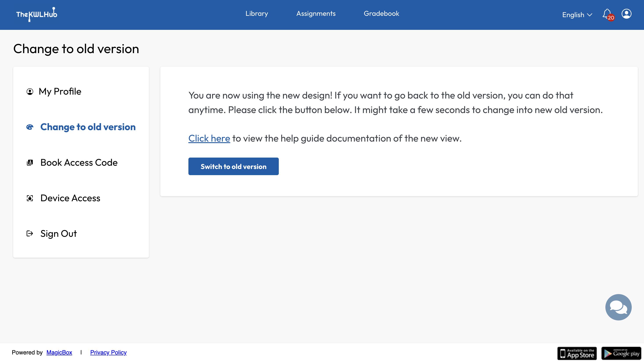Expand the English language dropdown
The height and width of the screenshot is (363, 644).
577,15
